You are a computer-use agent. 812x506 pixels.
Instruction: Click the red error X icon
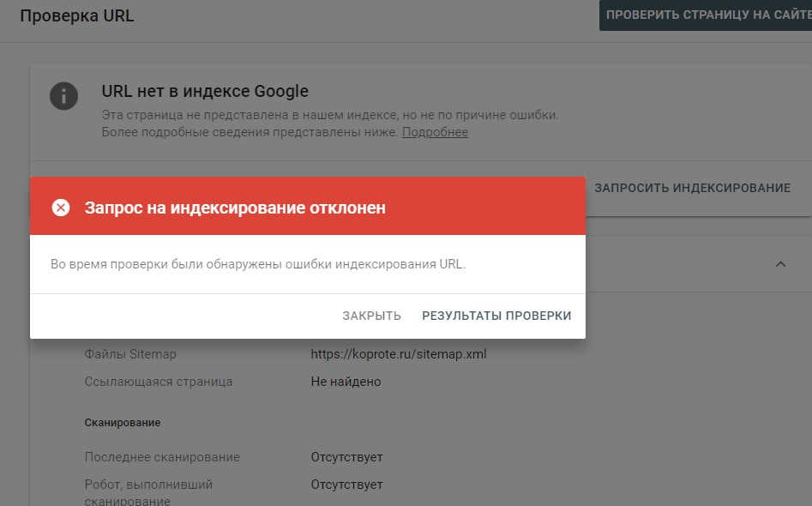(x=61, y=208)
